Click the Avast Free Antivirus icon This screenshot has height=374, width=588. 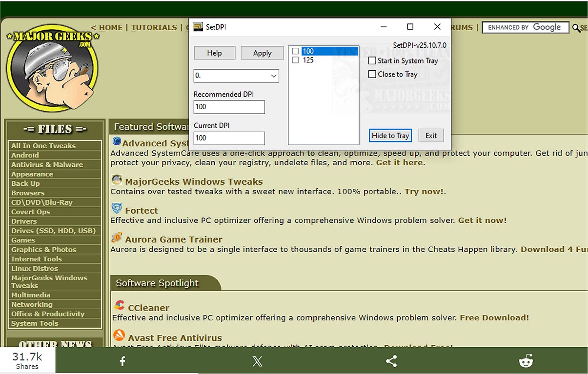coord(119,335)
